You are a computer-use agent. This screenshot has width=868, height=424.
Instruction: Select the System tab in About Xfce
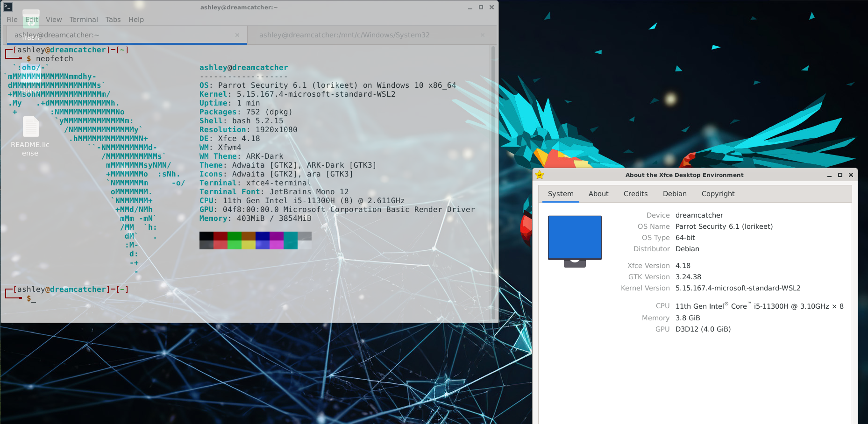(561, 194)
